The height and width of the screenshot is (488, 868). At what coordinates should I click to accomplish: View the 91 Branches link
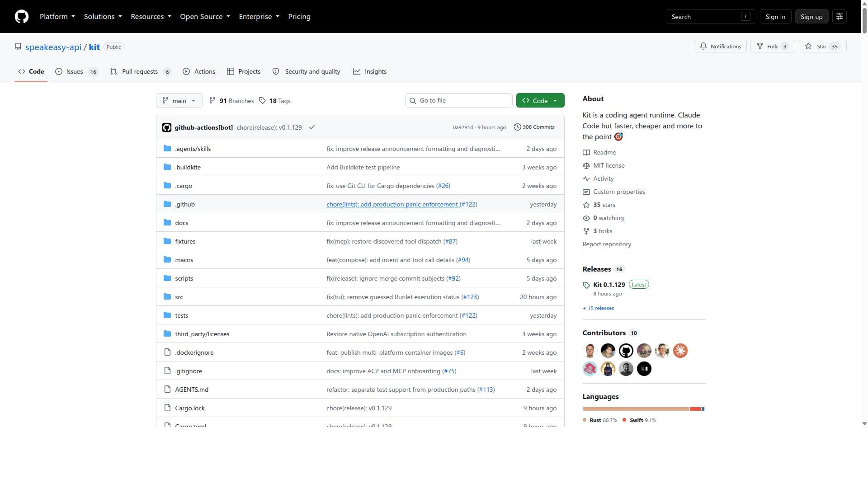click(231, 101)
